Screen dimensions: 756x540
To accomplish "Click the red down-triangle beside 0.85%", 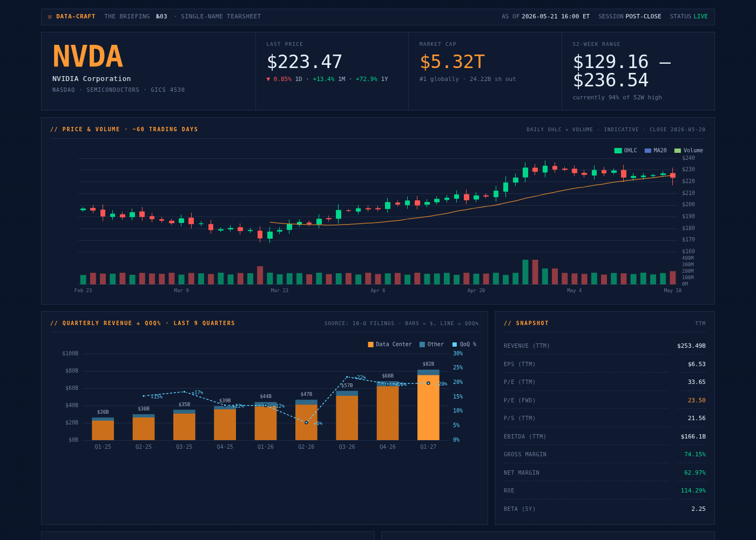I will 268,79.
